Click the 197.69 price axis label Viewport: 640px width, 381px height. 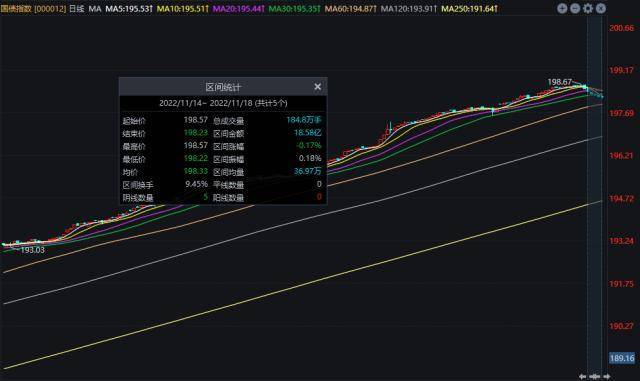622,113
